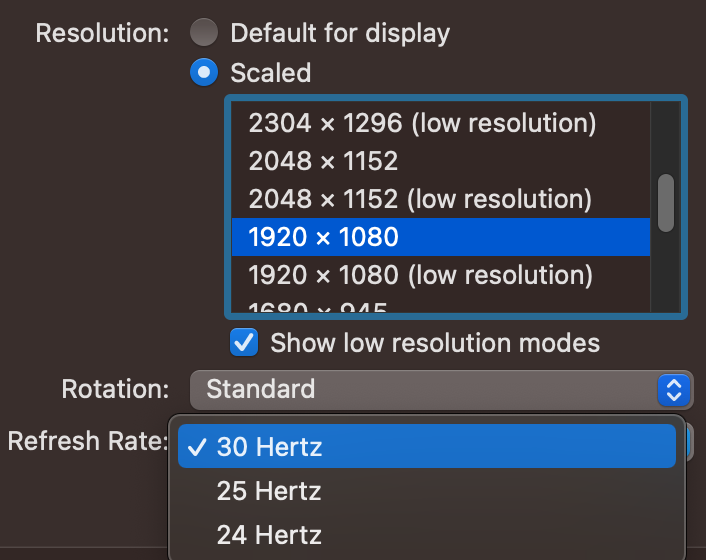Click the "Refresh Rate:" label

[86, 441]
